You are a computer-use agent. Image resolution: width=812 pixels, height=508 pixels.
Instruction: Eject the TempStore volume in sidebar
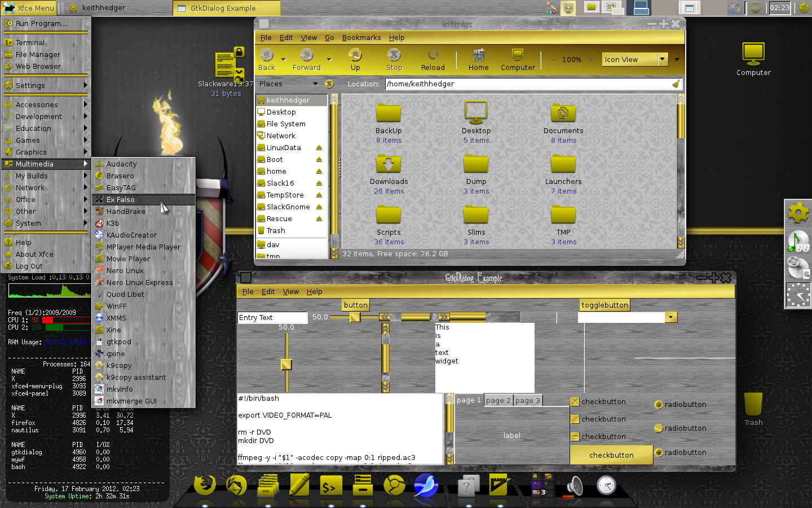click(319, 195)
